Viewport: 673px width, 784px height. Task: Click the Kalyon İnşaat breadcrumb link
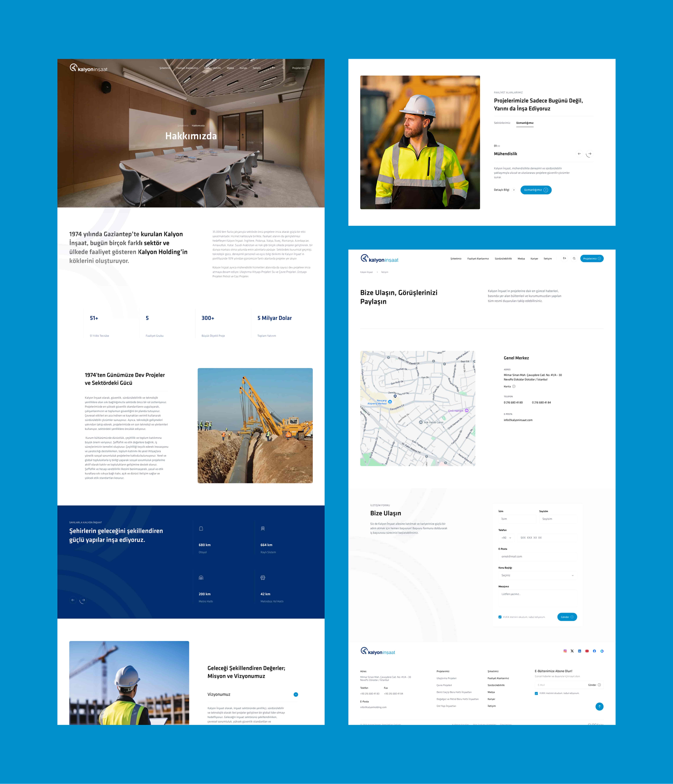tap(366, 272)
